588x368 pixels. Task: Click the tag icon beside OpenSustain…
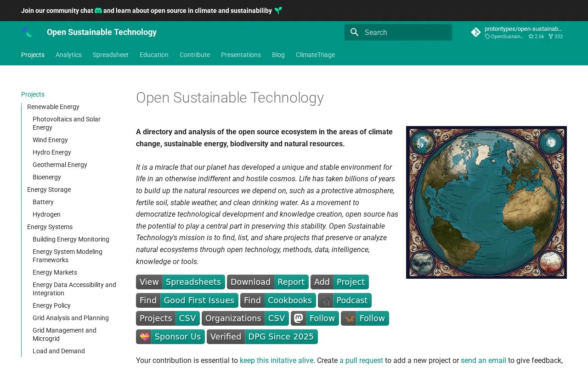point(487,36)
